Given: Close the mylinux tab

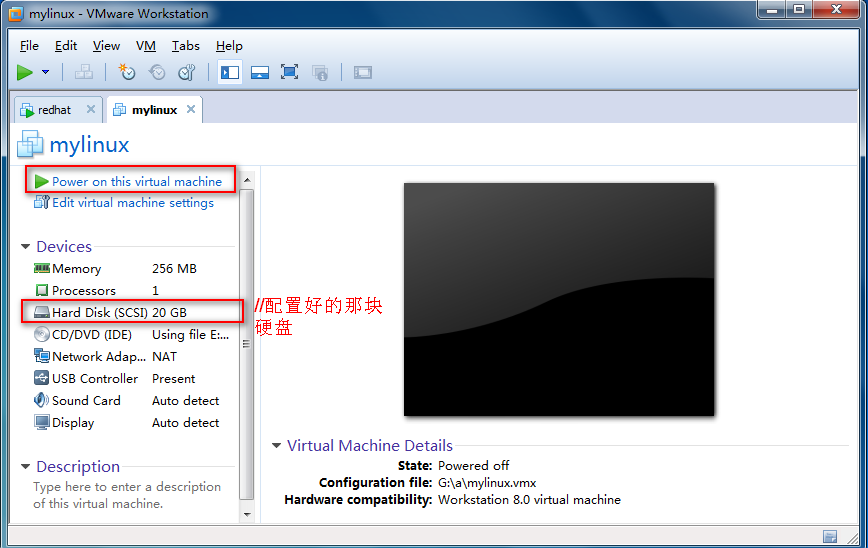Looking at the screenshot, I should [x=191, y=109].
